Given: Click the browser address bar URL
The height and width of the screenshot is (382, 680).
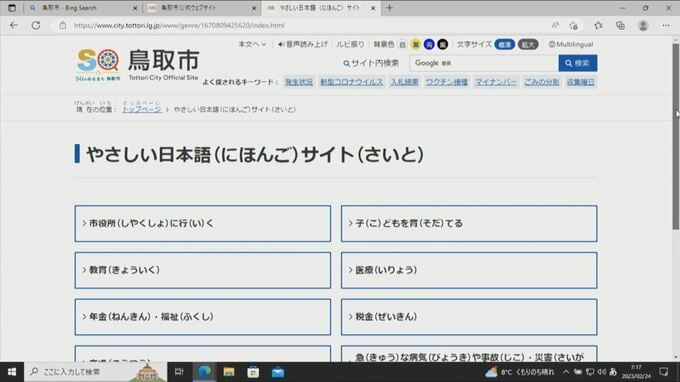Looking at the screenshot, I should 179,26.
